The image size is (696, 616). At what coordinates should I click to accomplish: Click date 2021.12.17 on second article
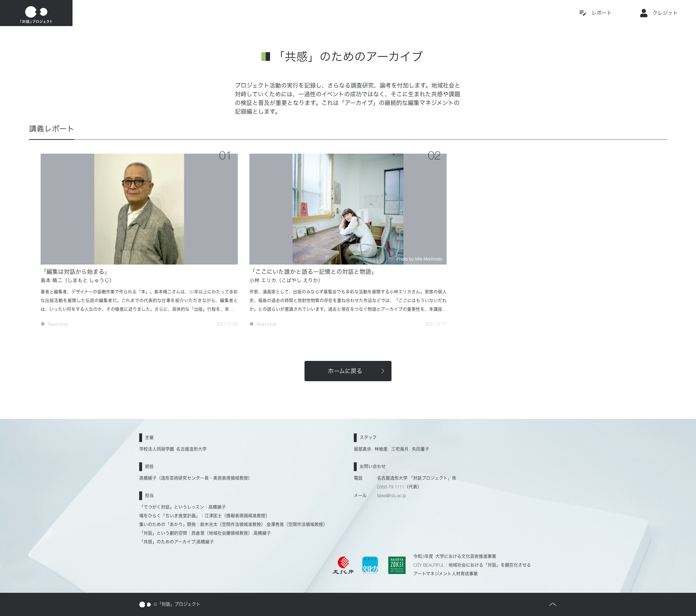click(436, 324)
